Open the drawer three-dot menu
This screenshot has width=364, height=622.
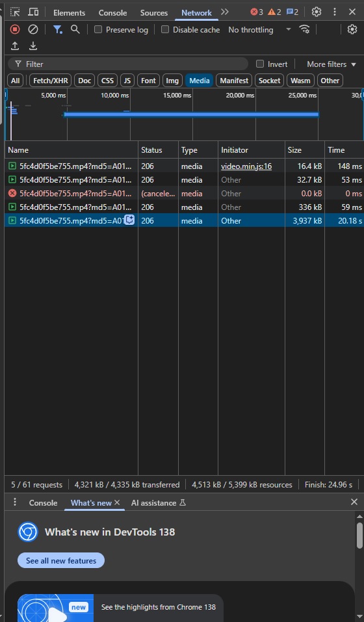[x=15, y=502]
